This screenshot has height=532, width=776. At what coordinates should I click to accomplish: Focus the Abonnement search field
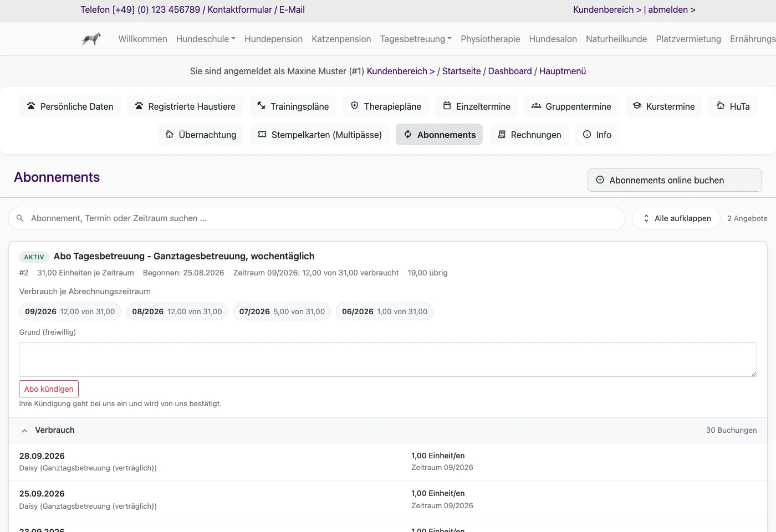316,218
